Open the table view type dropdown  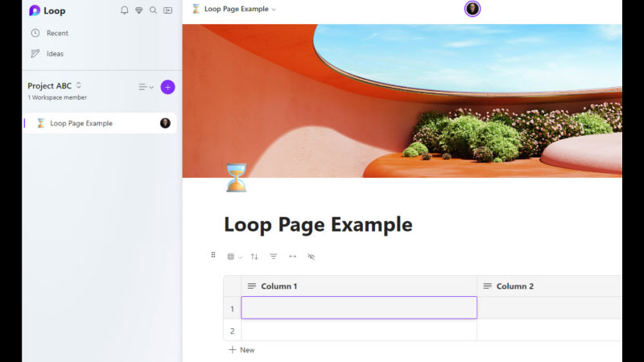click(x=234, y=257)
